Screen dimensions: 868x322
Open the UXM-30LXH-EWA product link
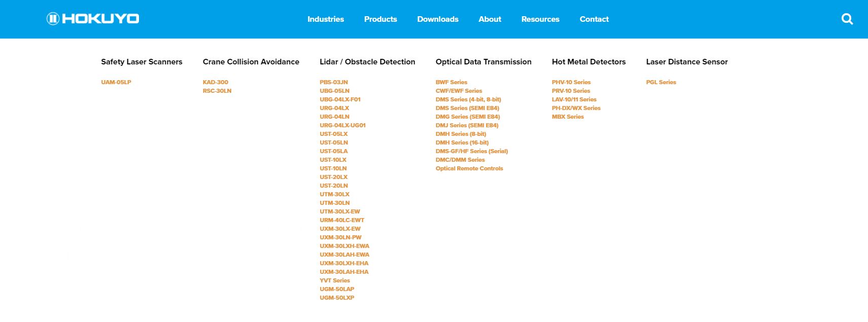pyautogui.click(x=344, y=246)
